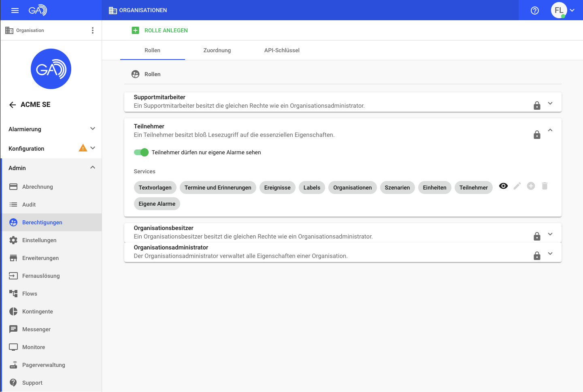
Task: Collapse the Teilnehmer role panel
Action: (550, 130)
